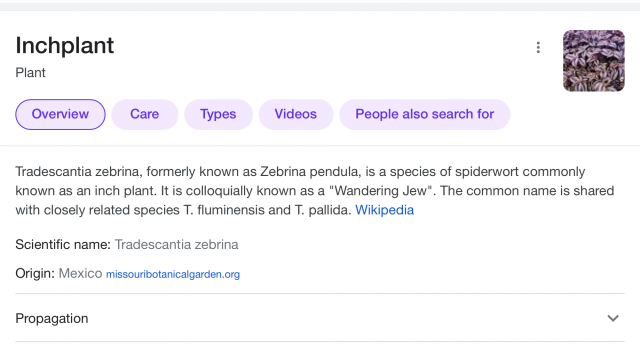Viewport: 640px width, 360px height.
Task: Click the chevron arrow beside Propagation
Action: click(x=613, y=318)
